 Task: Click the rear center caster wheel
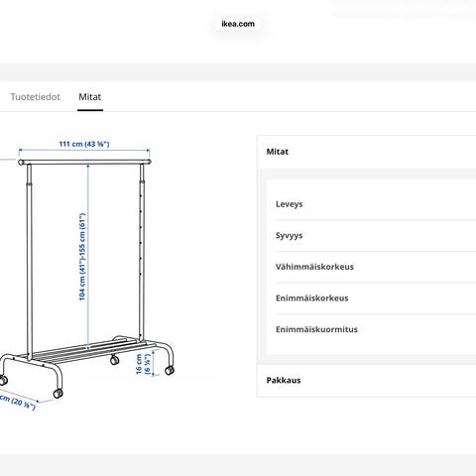[114, 360]
